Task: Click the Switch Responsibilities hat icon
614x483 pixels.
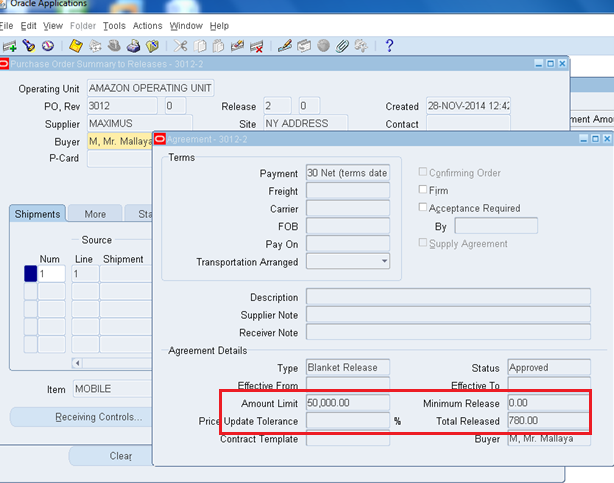Action: click(x=114, y=46)
